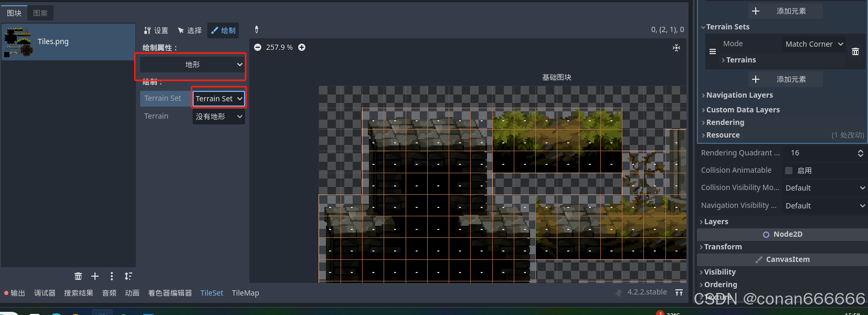Add element above Terrain Sets
The image size is (868, 315).
pyautogui.click(x=785, y=11)
